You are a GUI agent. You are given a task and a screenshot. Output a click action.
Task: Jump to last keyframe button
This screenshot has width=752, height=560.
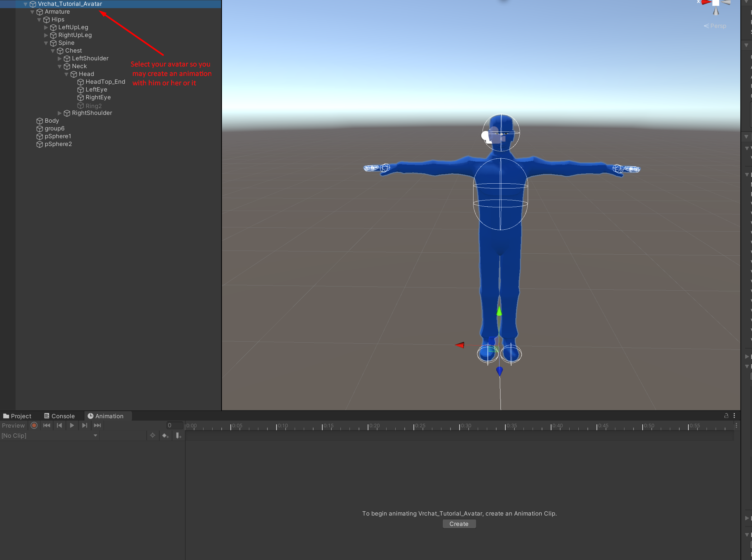pos(97,425)
